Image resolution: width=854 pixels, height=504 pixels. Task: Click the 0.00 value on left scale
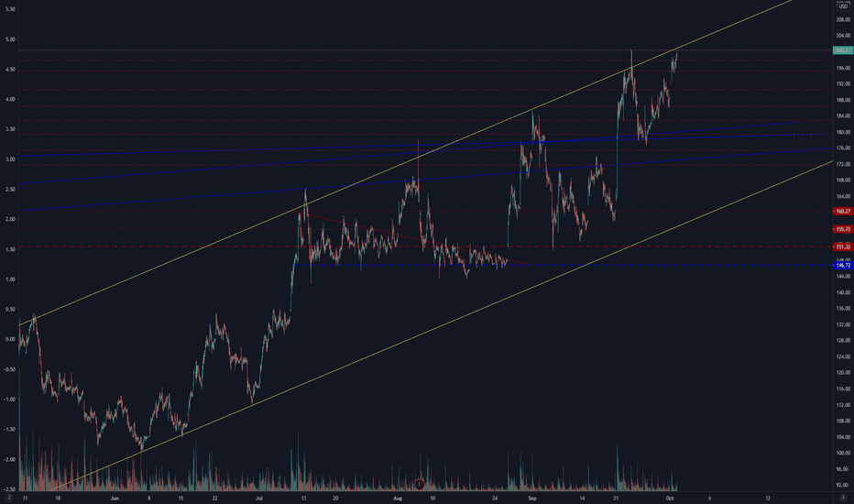tap(10, 339)
